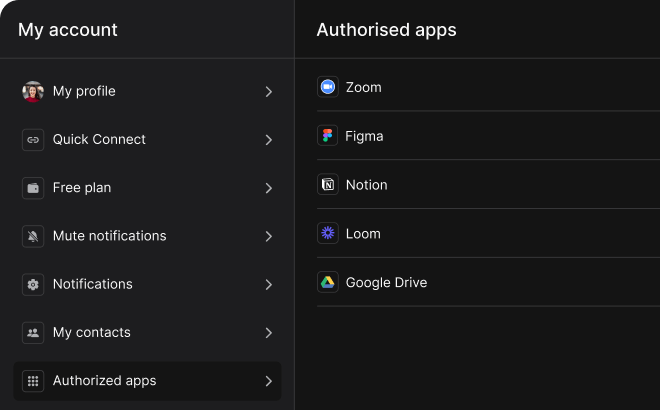Click the Authorized apps grid icon
660x410 pixels.
click(33, 381)
